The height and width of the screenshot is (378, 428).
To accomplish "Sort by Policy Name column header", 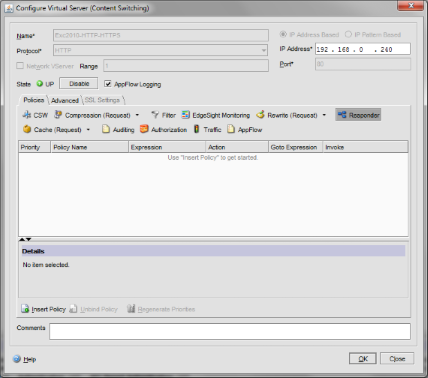I will point(90,147).
